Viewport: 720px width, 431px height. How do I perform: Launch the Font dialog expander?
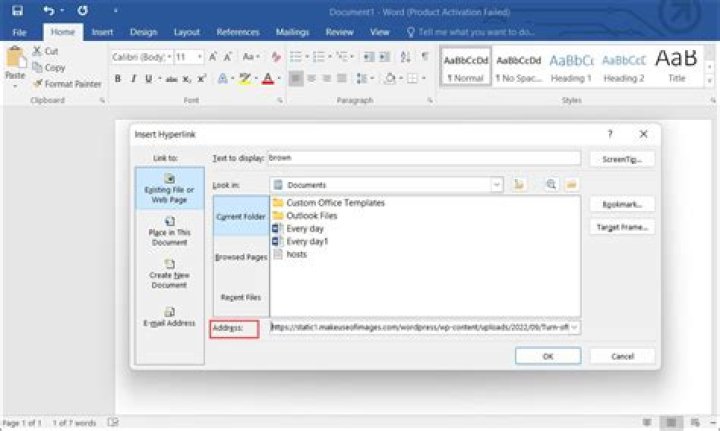pyautogui.click(x=280, y=100)
